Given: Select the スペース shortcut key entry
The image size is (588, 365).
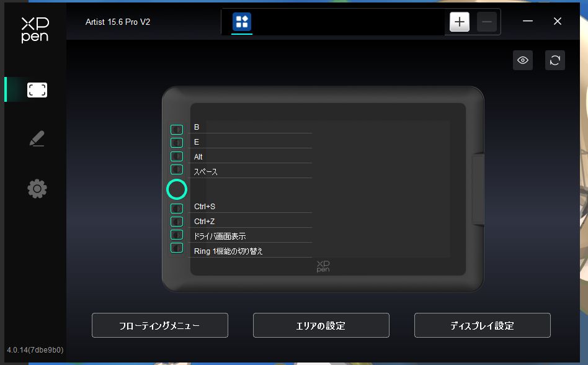Looking at the screenshot, I should (x=251, y=172).
